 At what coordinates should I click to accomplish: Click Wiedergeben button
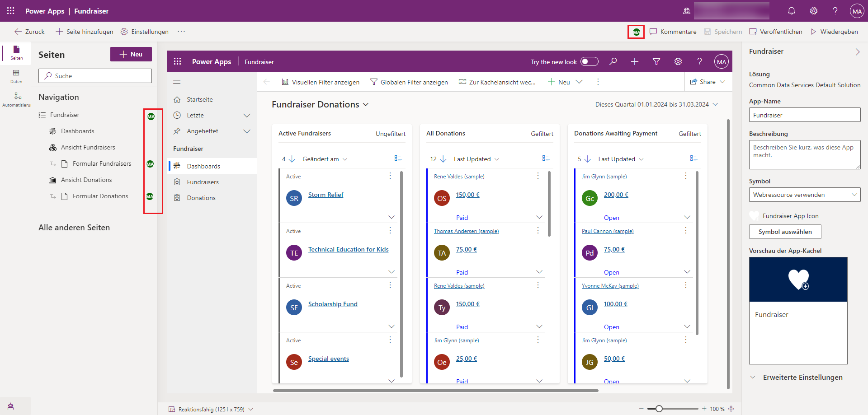(835, 32)
